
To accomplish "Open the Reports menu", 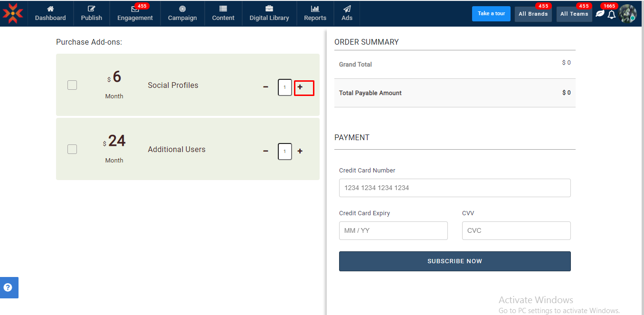I will (x=315, y=13).
